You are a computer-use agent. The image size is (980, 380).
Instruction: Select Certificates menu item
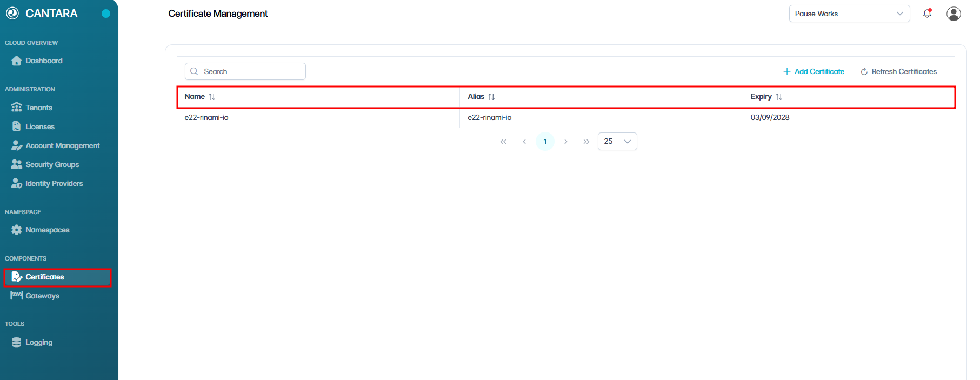pos(57,277)
